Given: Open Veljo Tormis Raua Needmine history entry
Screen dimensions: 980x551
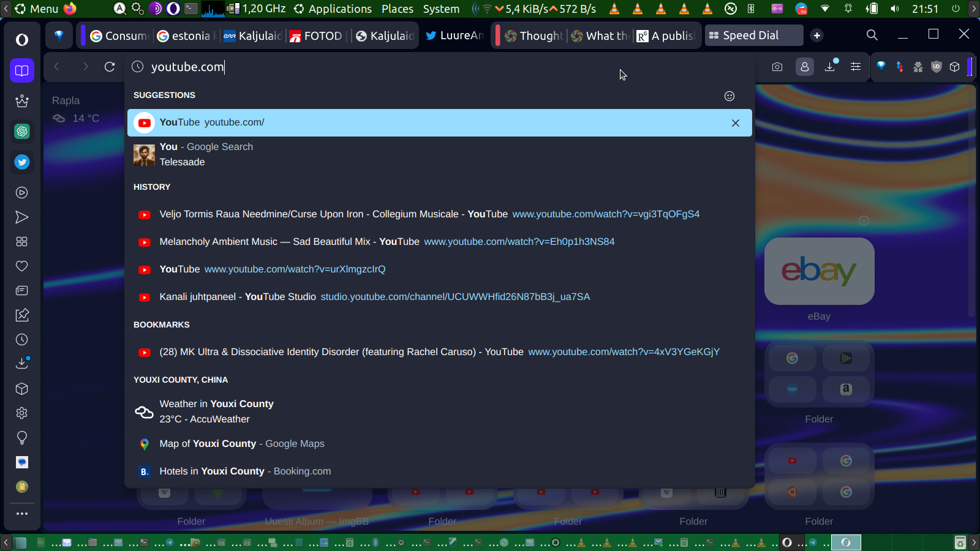Looking at the screenshot, I should 440,214.
